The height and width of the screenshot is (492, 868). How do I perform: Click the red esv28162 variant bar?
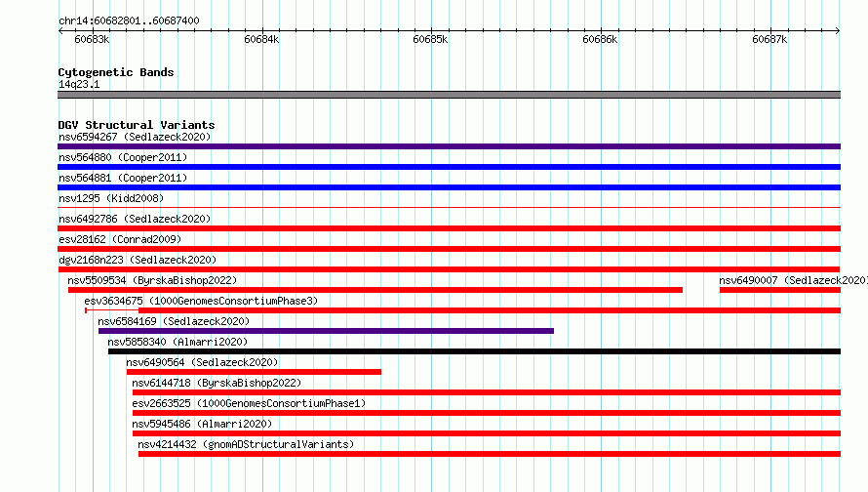pyautogui.click(x=449, y=249)
